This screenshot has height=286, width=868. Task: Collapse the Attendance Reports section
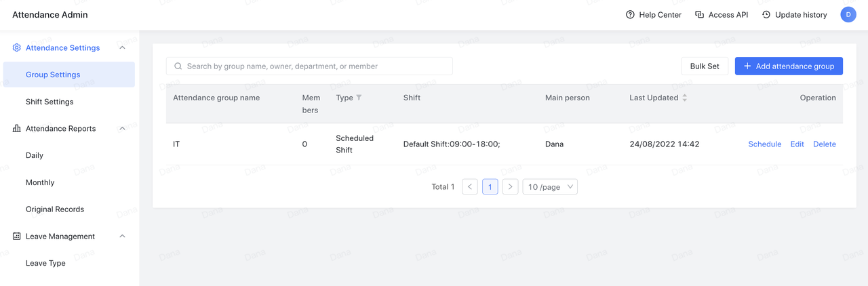[x=122, y=129]
